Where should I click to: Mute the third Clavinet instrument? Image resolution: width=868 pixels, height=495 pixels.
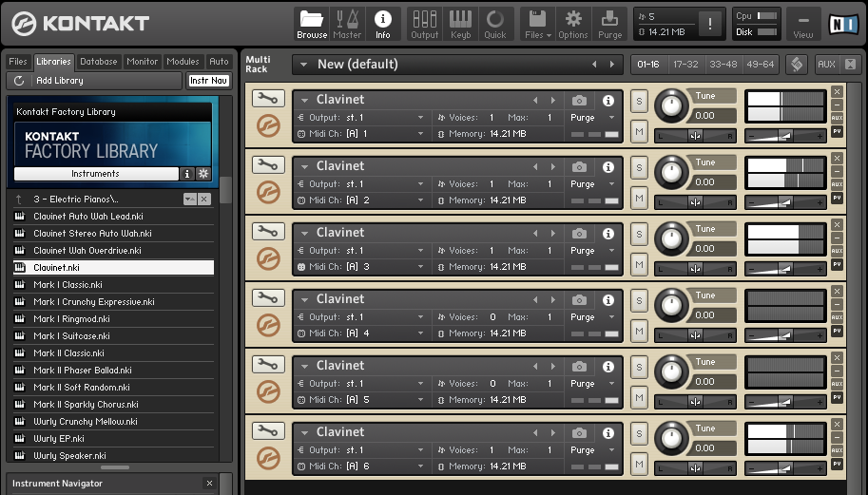click(x=640, y=264)
